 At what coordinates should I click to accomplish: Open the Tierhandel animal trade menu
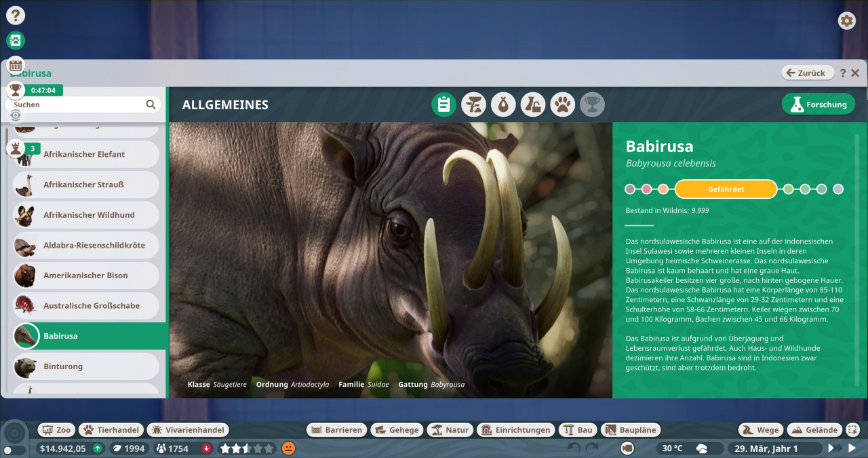click(x=111, y=430)
